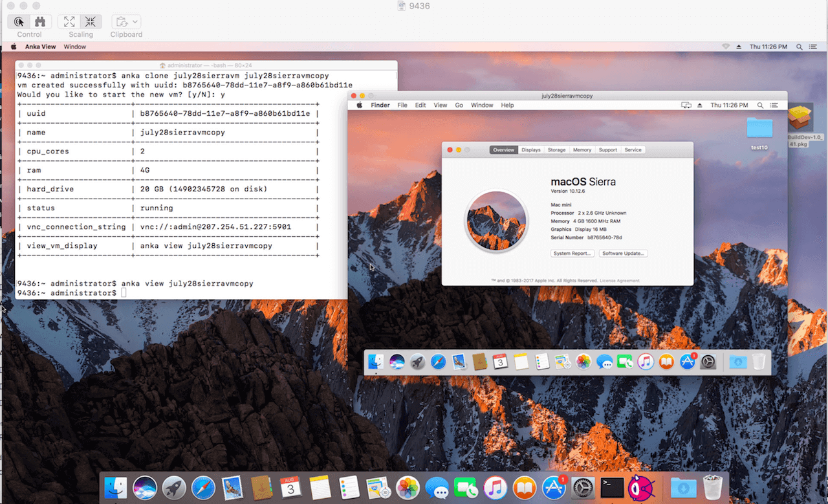The image size is (828, 504).
Task: Click the outer menu bar Wi-Fi icon
Action: 725,47
